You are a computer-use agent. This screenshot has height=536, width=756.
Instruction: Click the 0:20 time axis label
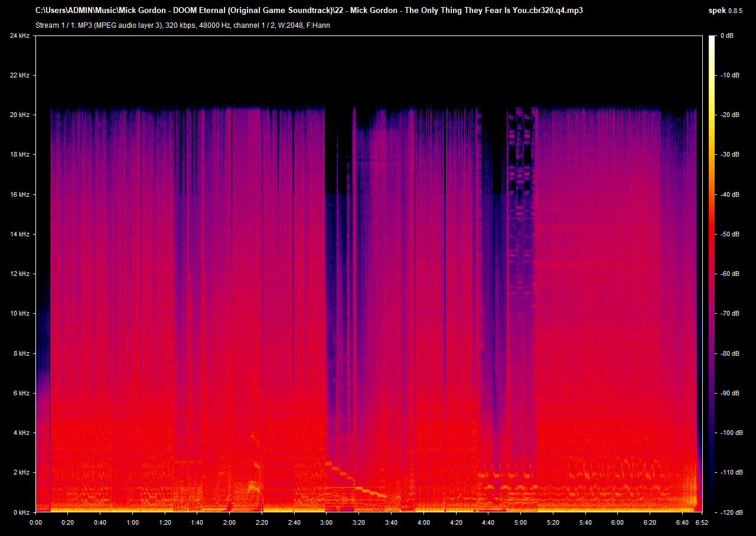tap(68, 523)
